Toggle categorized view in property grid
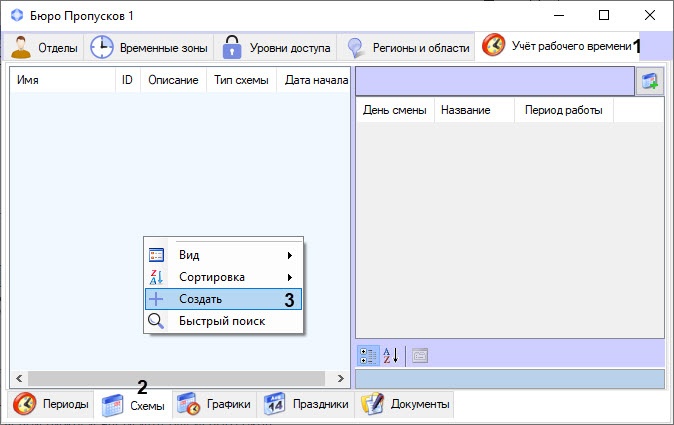 (369, 355)
